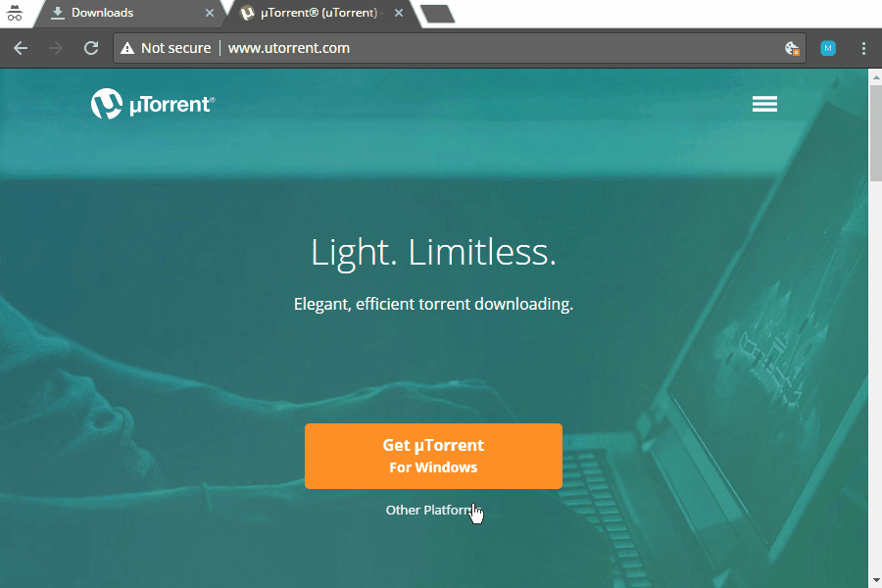The width and height of the screenshot is (882, 588).
Task: Open the hamburger site menu
Action: (764, 104)
